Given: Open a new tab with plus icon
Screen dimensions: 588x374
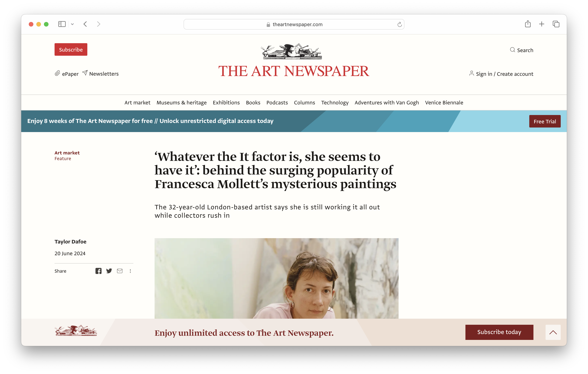Looking at the screenshot, I should (542, 24).
